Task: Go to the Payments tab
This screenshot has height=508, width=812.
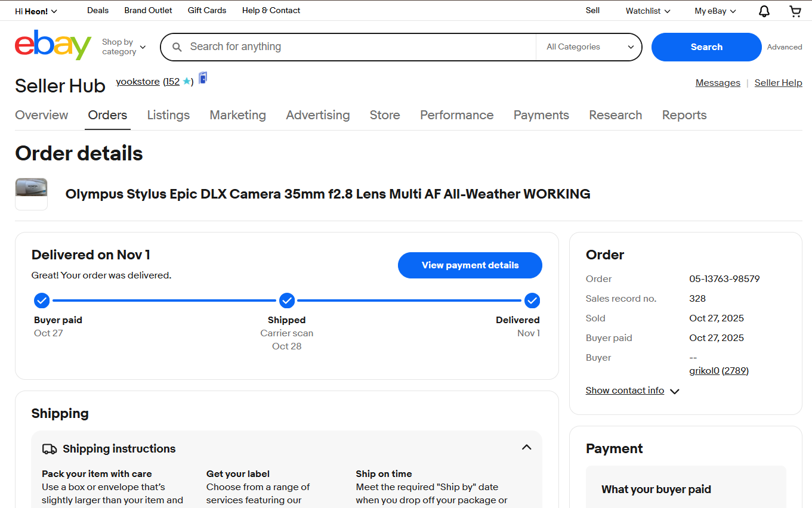Action: click(541, 115)
